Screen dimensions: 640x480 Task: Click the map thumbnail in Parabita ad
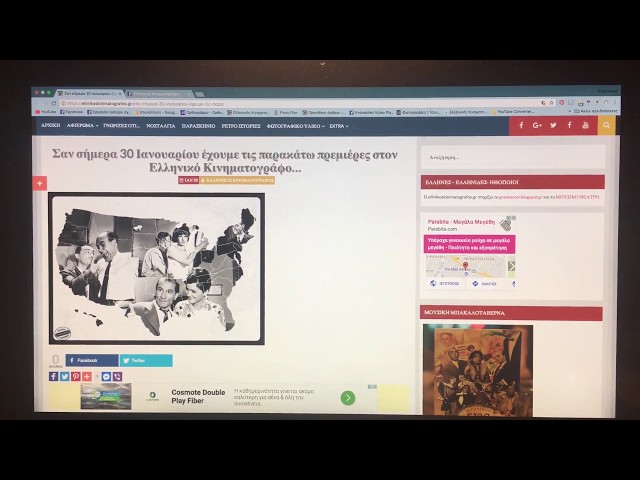[x=466, y=267]
